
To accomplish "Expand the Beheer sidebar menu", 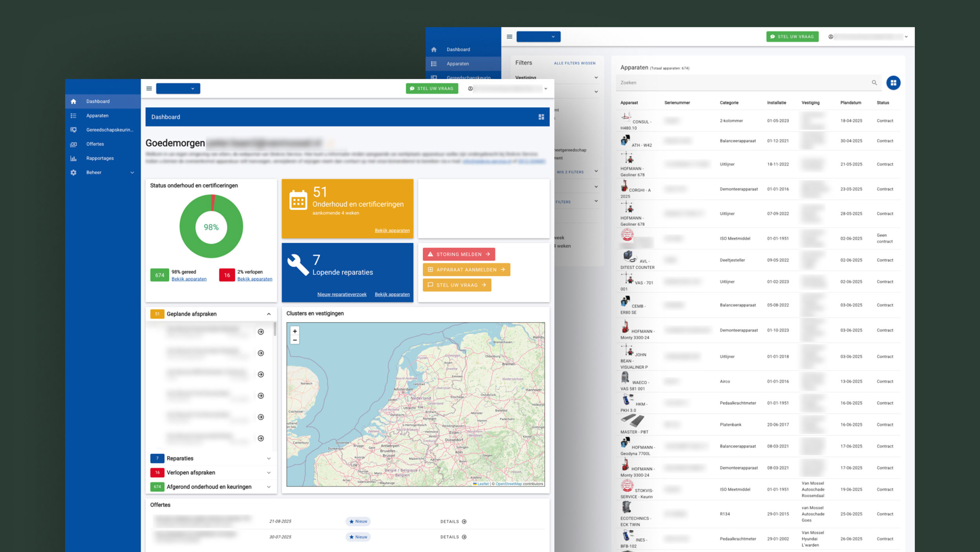I will coord(103,172).
